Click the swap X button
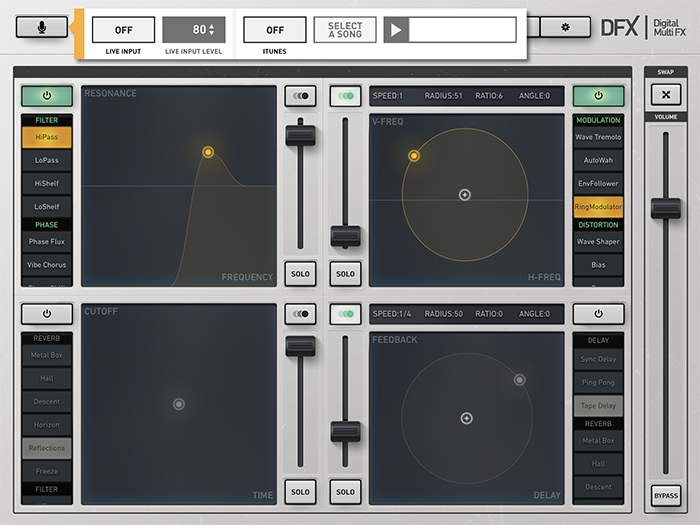This screenshot has height=525, width=700. tap(666, 94)
